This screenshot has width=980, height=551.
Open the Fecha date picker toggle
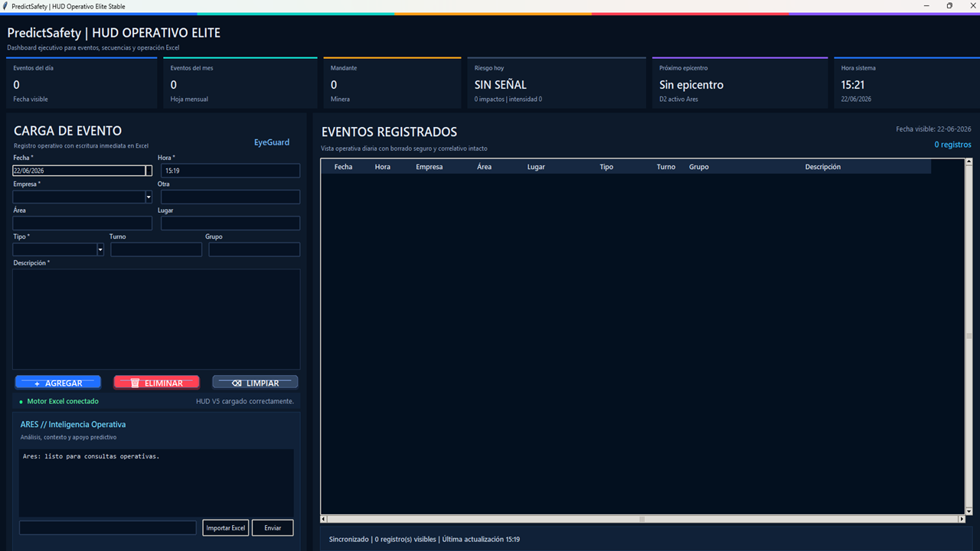tap(149, 171)
